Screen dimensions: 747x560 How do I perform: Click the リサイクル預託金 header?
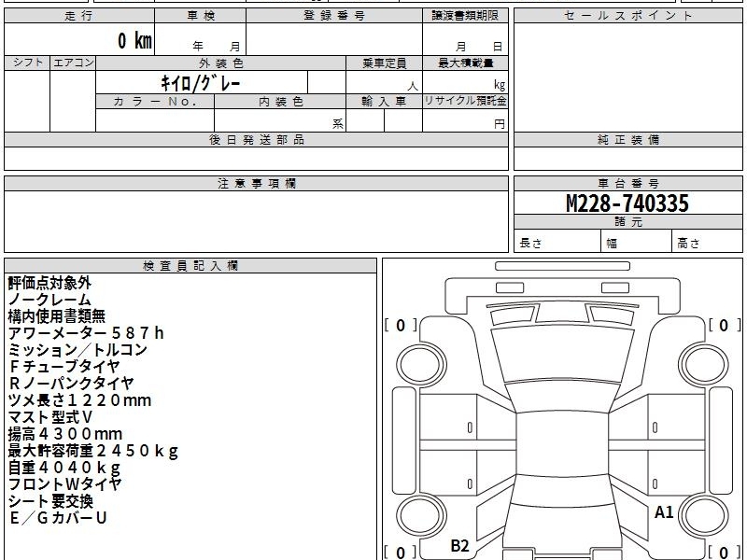coord(465,102)
